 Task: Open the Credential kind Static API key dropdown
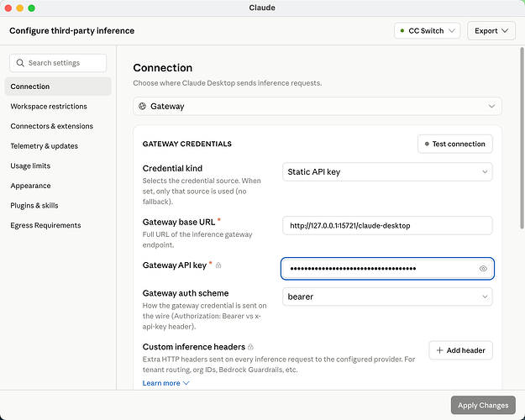387,172
